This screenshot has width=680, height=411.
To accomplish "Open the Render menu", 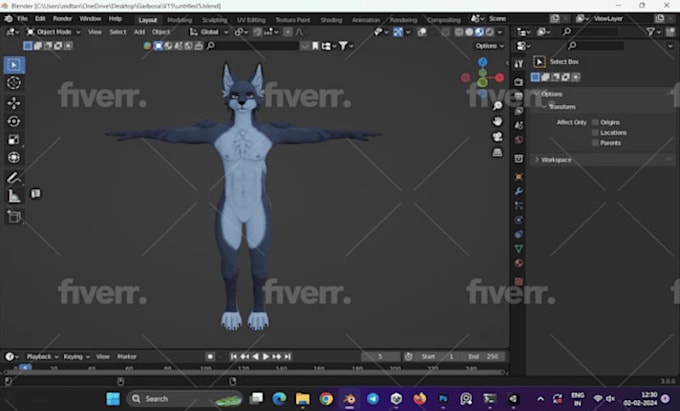I will (x=62, y=19).
